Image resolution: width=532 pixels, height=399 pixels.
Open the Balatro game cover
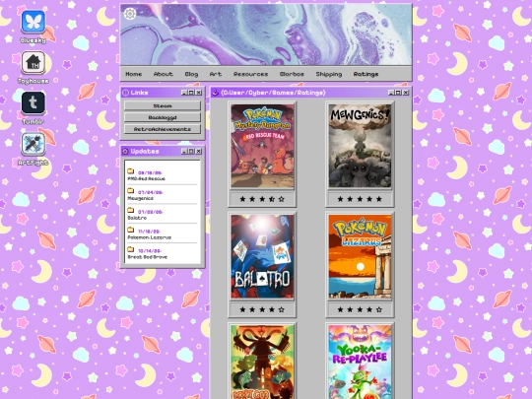pyautogui.click(x=262, y=256)
